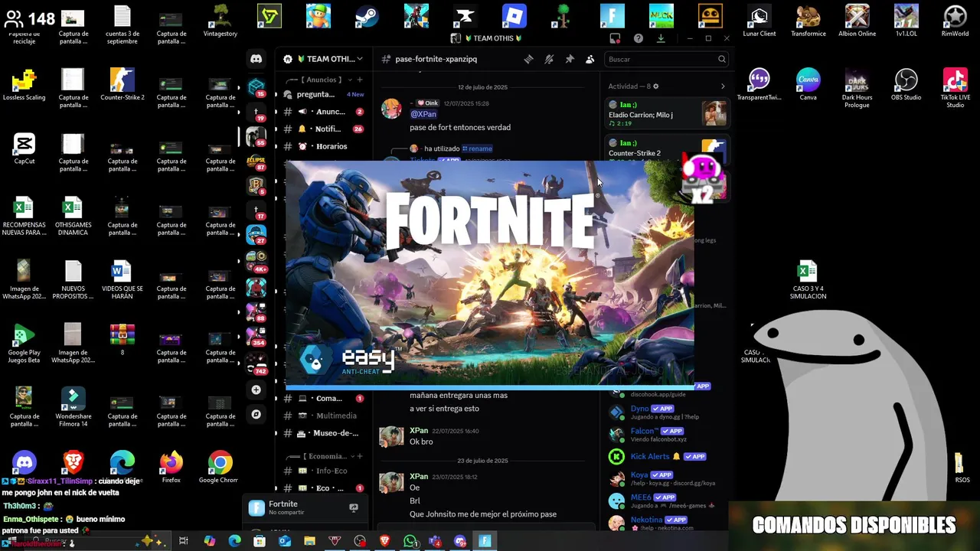The width and height of the screenshot is (980, 551).
Task: Open Fortnite activity panel entry
Action: pyautogui.click(x=304, y=508)
